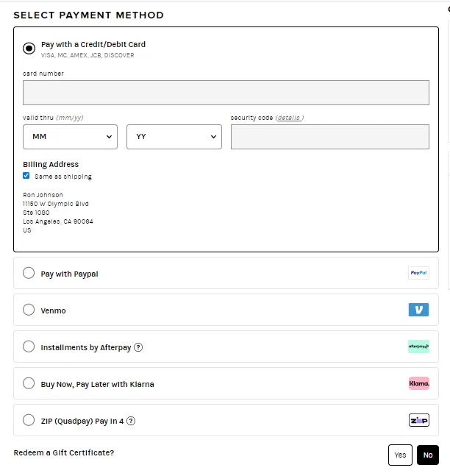450x476 pixels.
Task: Open the MM expiration month dropdown
Action: coord(70,137)
